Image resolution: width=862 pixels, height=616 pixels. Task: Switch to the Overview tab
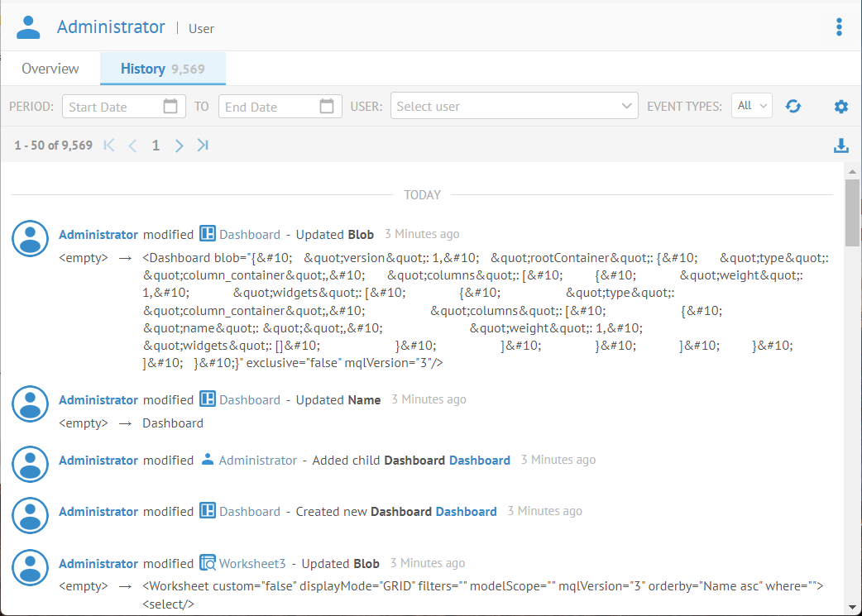tap(50, 69)
